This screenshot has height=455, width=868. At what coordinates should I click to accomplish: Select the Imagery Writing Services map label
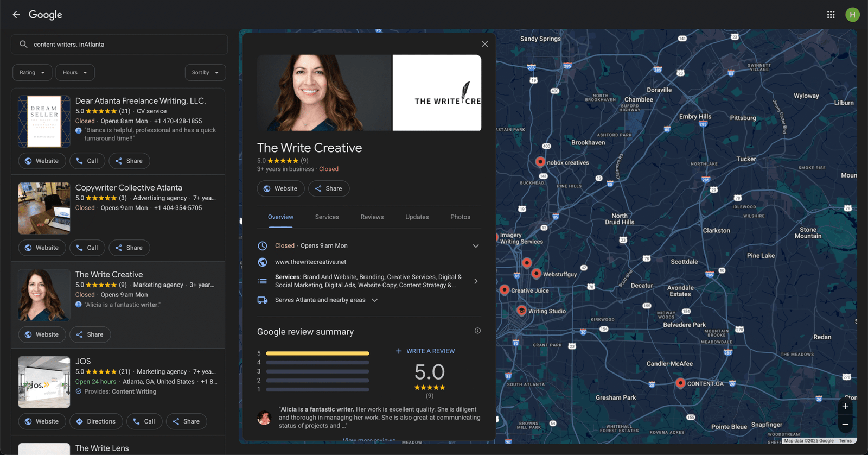521,238
